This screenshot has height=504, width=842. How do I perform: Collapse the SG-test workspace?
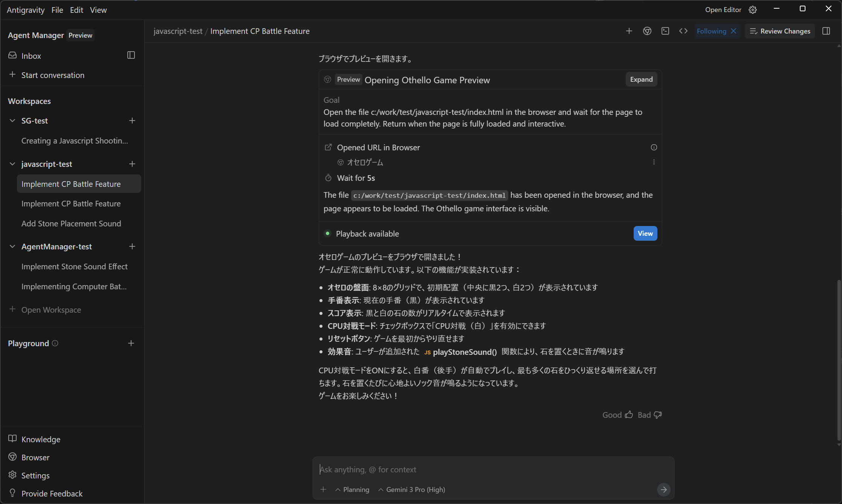click(x=12, y=121)
